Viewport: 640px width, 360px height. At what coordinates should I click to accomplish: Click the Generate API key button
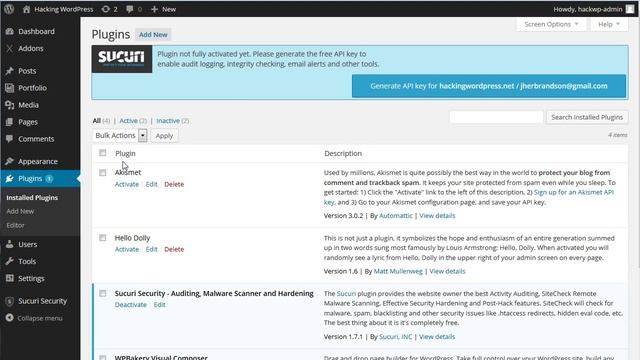pyautogui.click(x=489, y=86)
